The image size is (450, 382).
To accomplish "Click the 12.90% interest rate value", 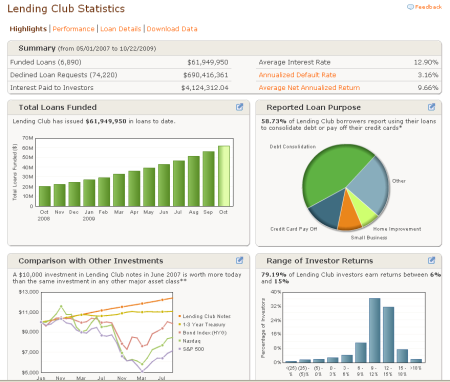I will [426, 62].
